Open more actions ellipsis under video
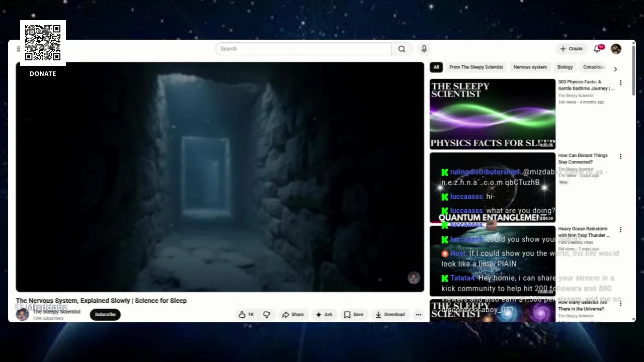The image size is (644, 362). 418,315
